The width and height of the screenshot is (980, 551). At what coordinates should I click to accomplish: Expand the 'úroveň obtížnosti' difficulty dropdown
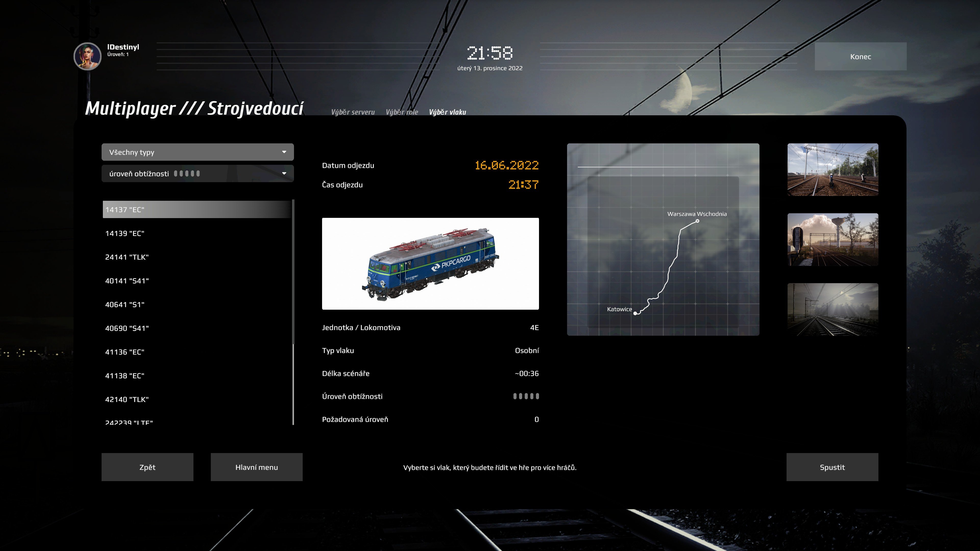point(198,173)
